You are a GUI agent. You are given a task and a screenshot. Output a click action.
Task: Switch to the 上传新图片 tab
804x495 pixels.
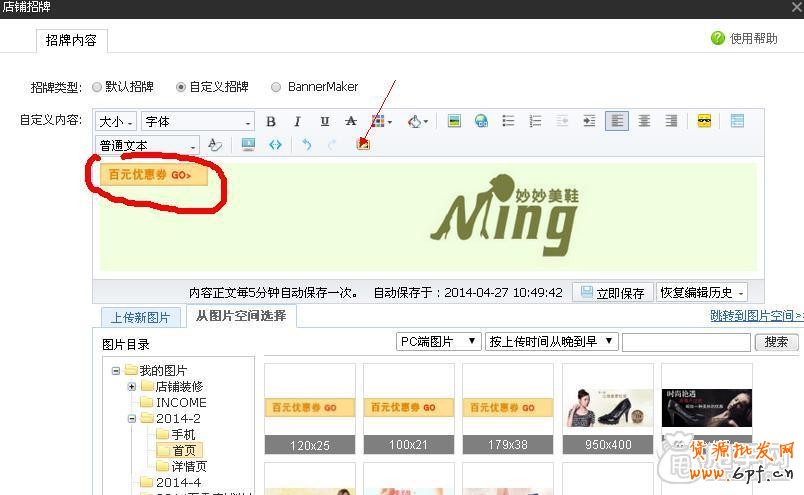(x=140, y=318)
